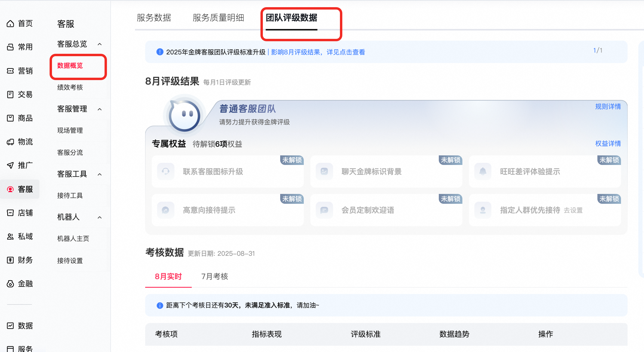Click the 1/1 notice page indicator
The image size is (644, 352).
tap(598, 50)
